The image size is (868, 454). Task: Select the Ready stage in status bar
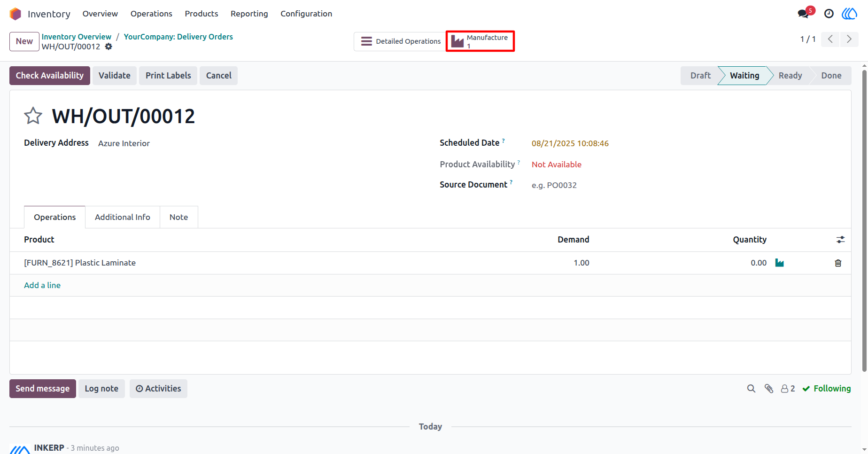790,76
